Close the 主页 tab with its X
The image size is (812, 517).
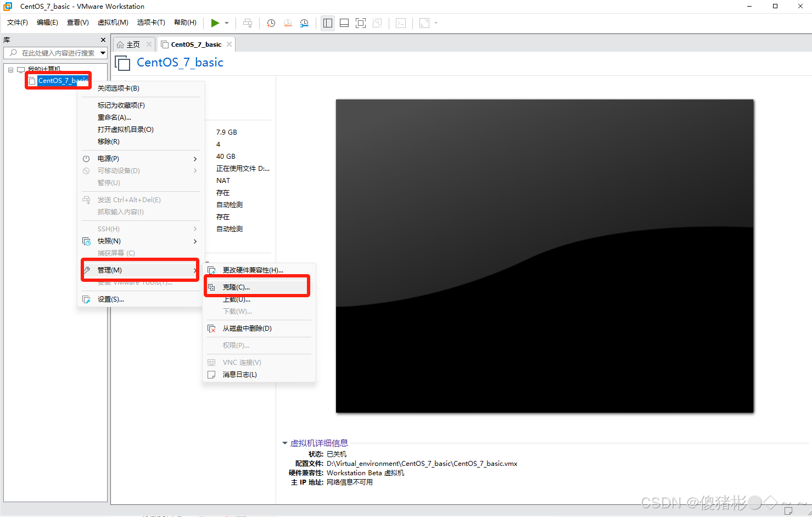coord(149,45)
